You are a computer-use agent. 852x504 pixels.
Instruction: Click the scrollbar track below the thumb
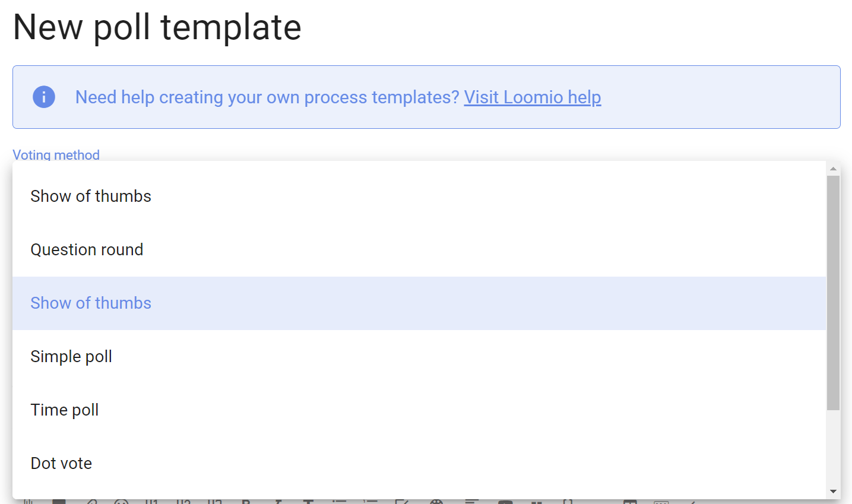click(833, 448)
